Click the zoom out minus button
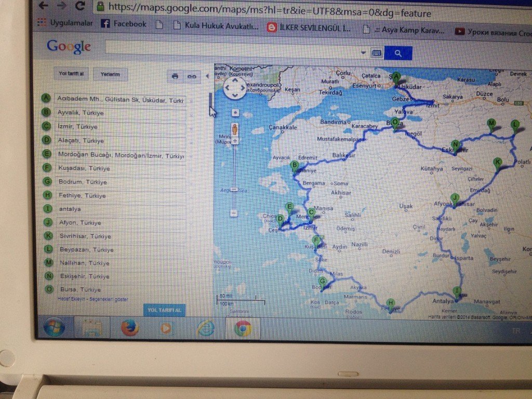This screenshot has height=399, width=532. tap(234, 213)
